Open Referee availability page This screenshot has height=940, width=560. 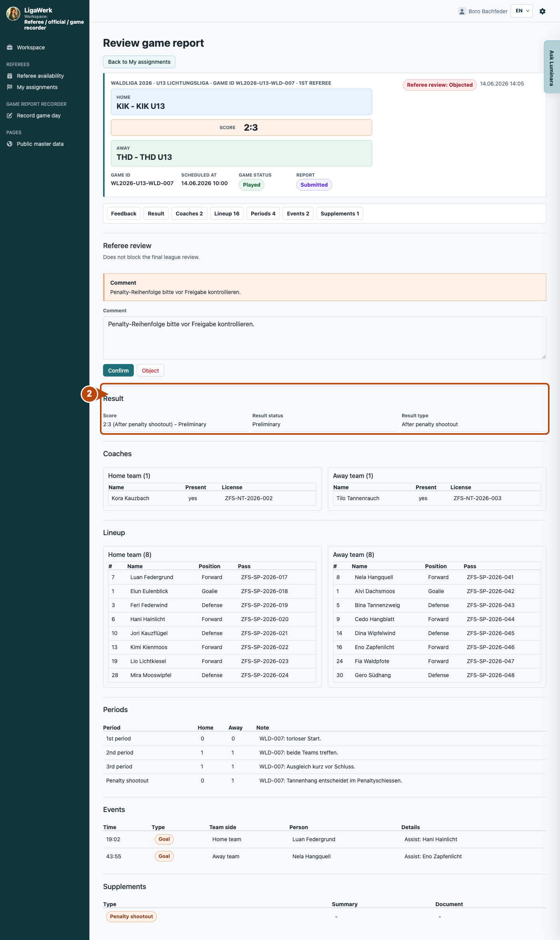(40, 76)
